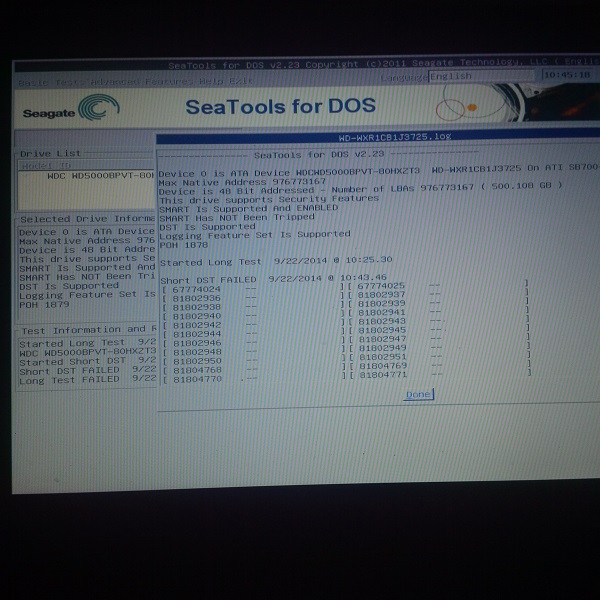This screenshot has height=600, width=600.
Task: Click bad sector entry 81804768
Action: click(197, 370)
